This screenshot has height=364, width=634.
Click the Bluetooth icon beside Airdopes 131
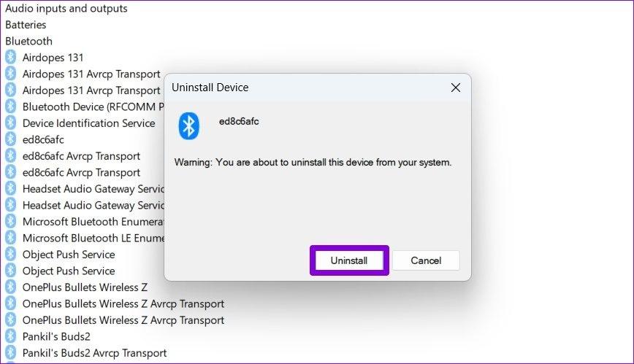click(11, 57)
